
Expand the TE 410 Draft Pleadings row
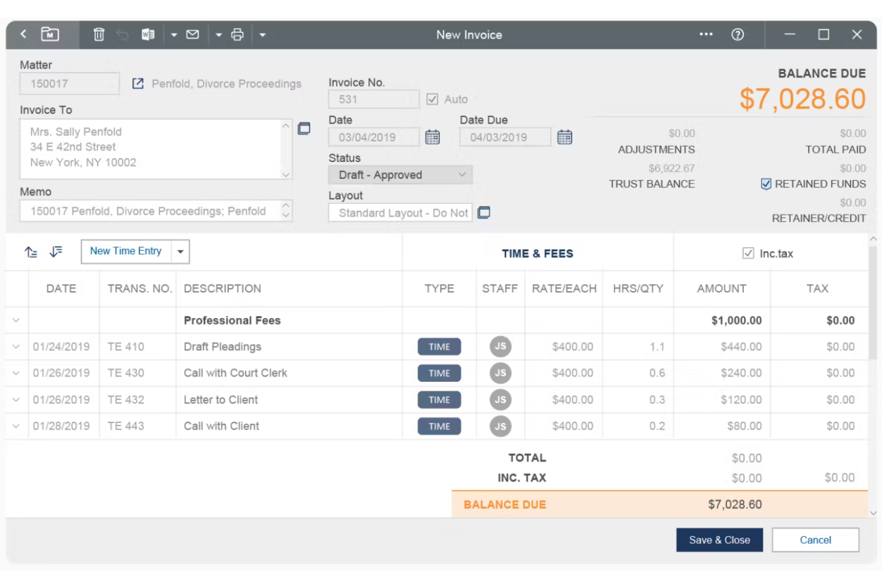point(16,346)
